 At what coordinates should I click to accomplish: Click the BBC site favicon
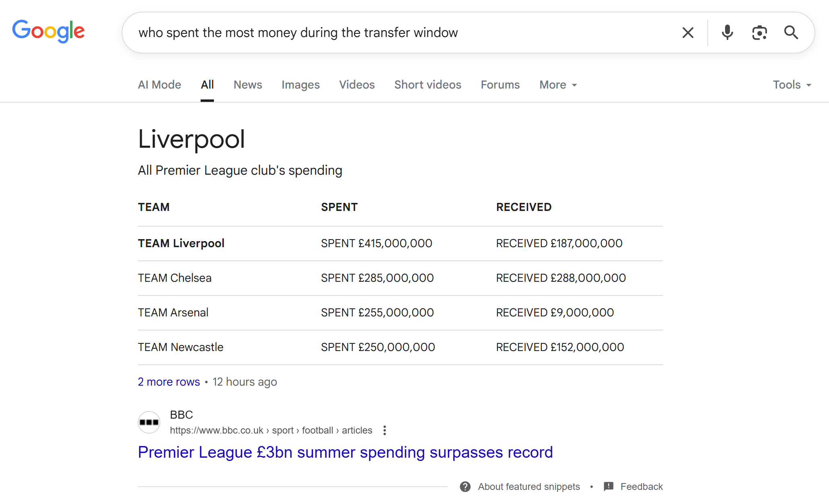click(x=149, y=422)
